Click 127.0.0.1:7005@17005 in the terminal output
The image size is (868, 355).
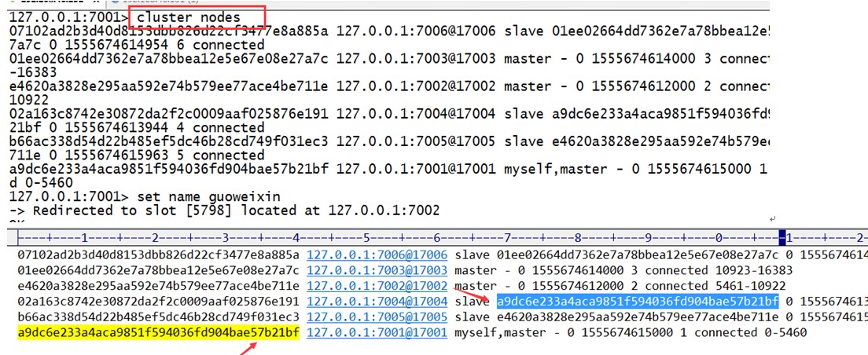pyautogui.click(x=416, y=141)
